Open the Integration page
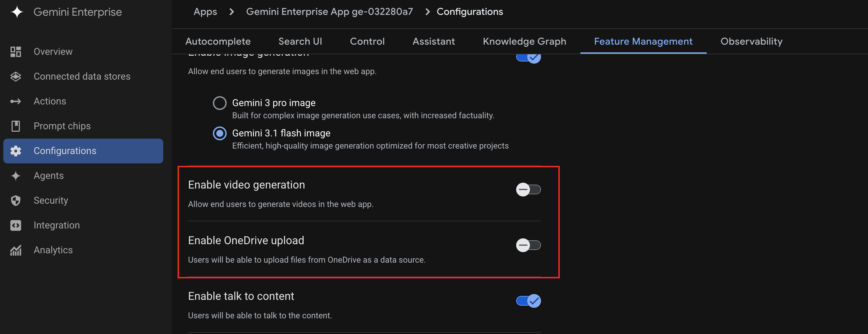 point(83,225)
